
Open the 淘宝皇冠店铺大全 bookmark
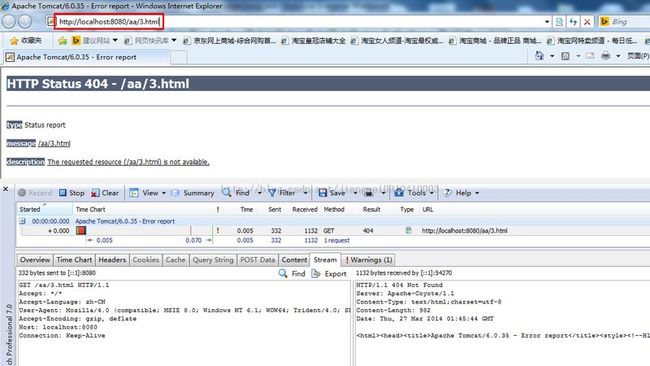313,40
